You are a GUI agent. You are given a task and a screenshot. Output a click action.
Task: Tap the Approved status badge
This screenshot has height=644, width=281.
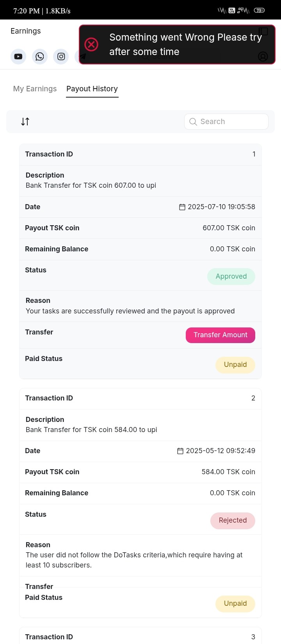[x=231, y=276]
